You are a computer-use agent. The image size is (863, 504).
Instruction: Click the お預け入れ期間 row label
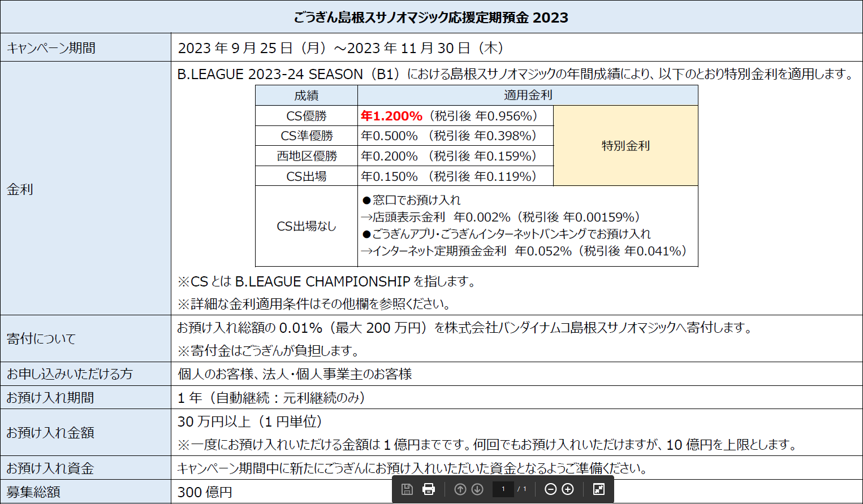[x=50, y=398]
